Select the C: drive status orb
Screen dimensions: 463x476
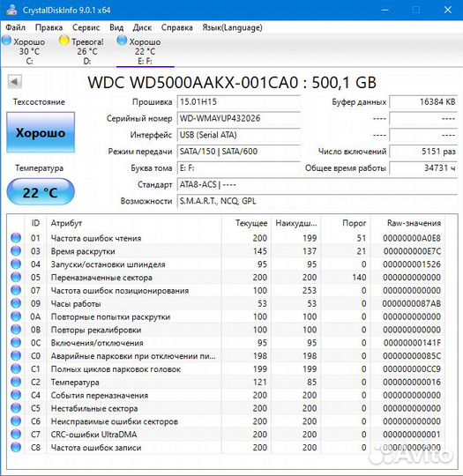point(6,40)
